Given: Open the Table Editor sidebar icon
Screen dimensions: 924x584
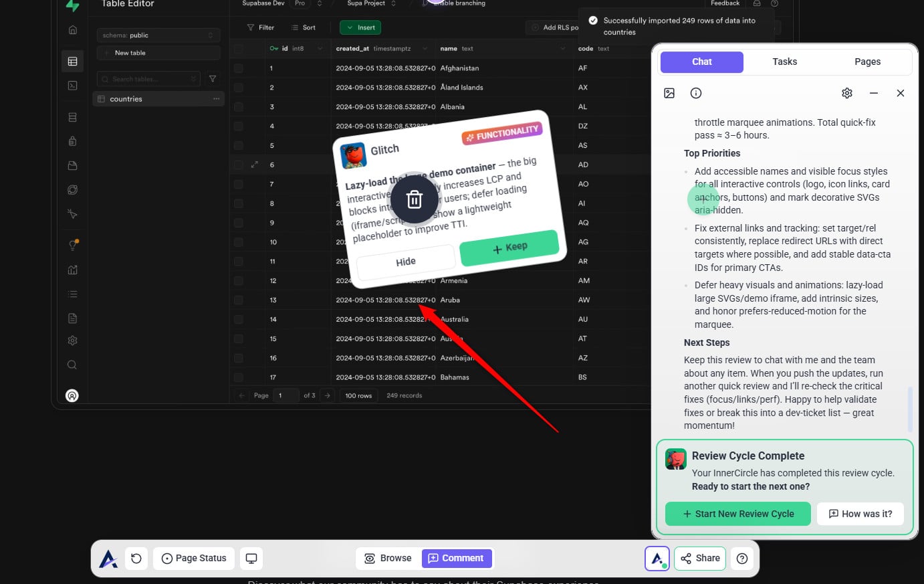Looking at the screenshot, I should [x=73, y=62].
